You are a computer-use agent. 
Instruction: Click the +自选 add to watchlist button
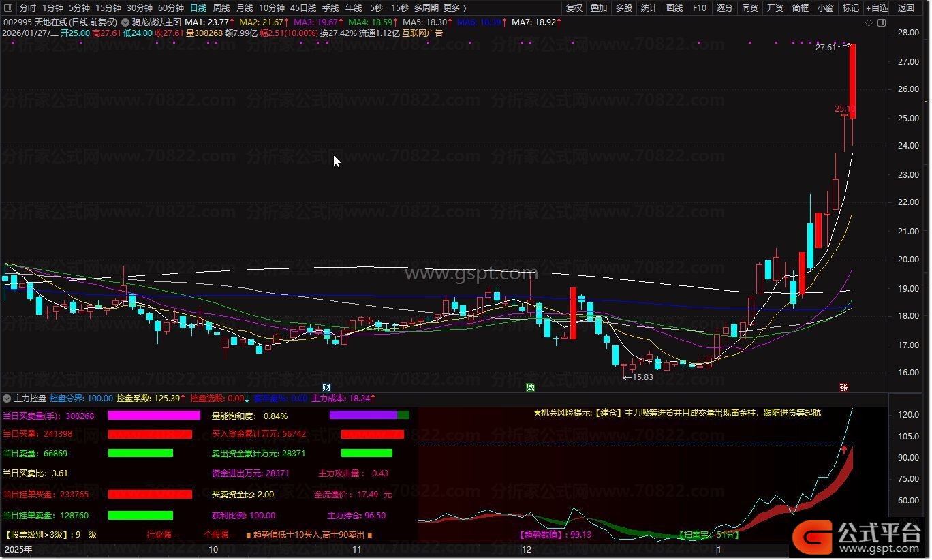(x=877, y=8)
